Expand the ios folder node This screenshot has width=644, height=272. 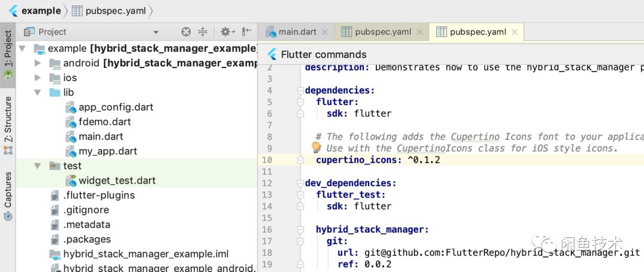(38, 78)
